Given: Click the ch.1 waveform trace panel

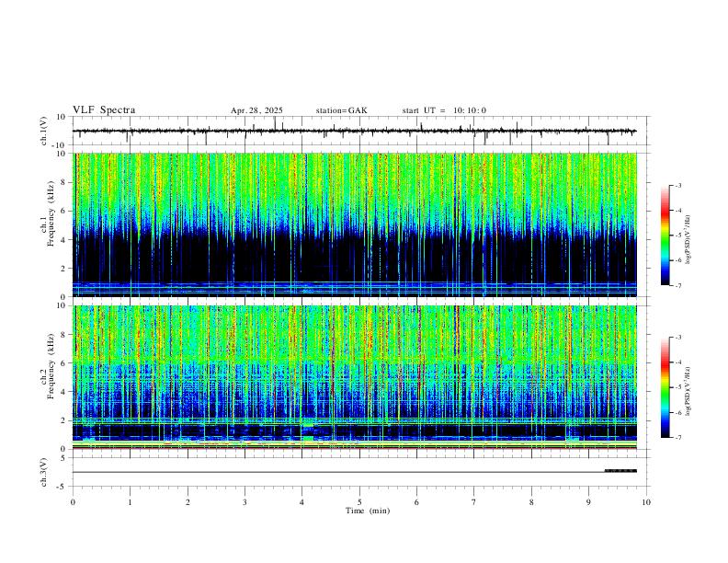Looking at the screenshot, I should click(361, 131).
